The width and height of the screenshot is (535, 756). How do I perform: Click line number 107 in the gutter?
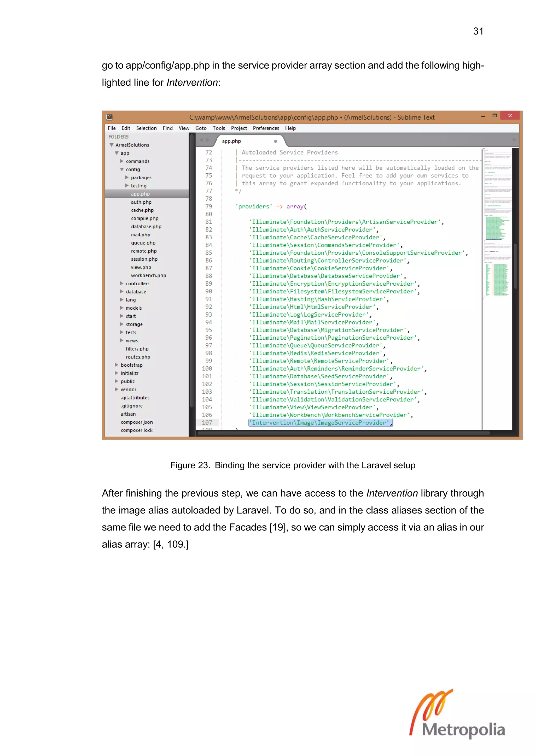click(x=207, y=422)
